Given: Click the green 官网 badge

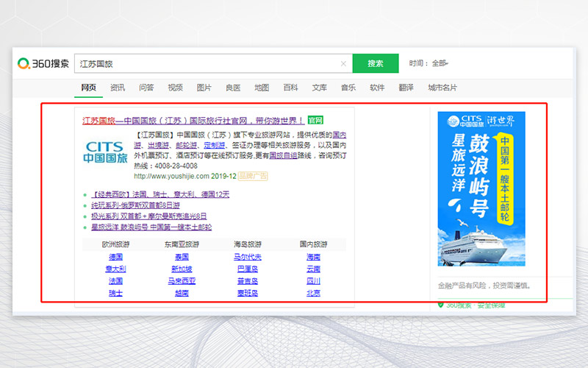Looking at the screenshot, I should [x=315, y=120].
